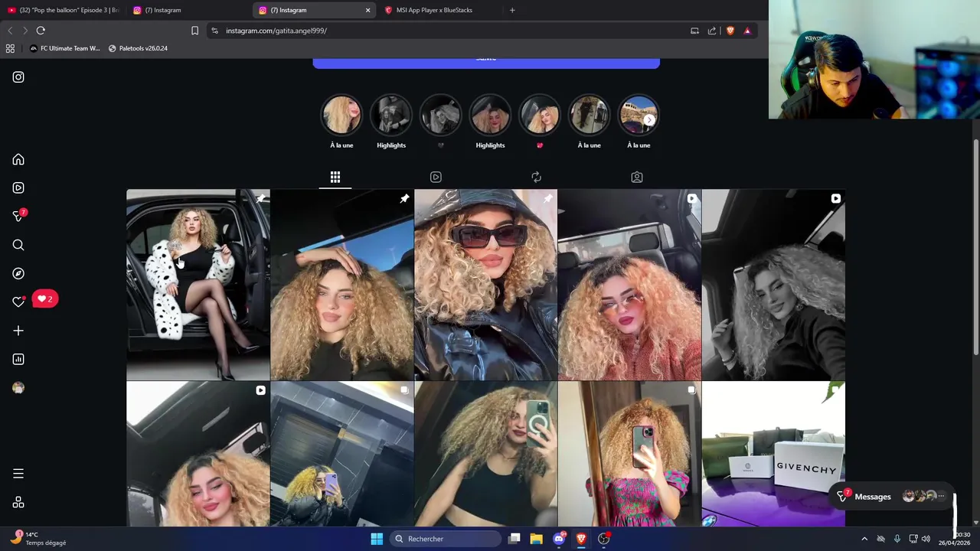
Task: Open the Windows Start menu
Action: coord(377,539)
